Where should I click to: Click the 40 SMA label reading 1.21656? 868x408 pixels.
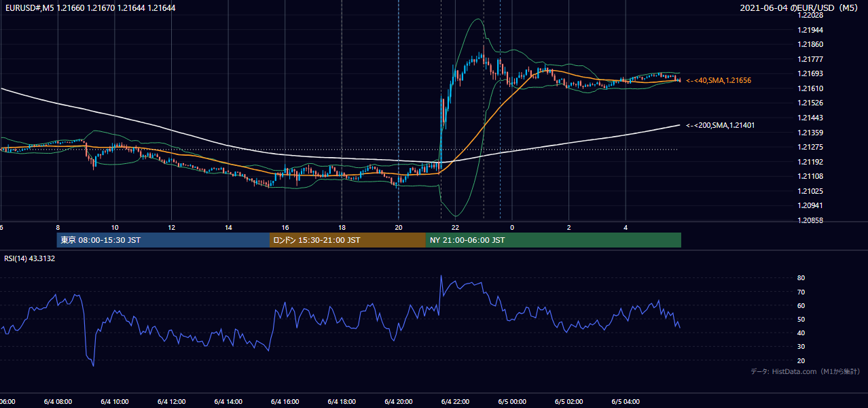[719, 80]
